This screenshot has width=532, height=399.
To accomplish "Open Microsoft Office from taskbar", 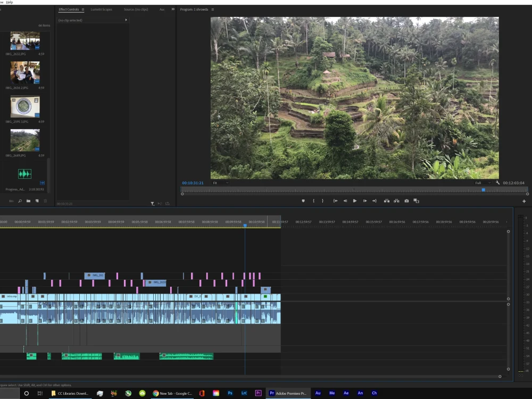I will 202,393.
